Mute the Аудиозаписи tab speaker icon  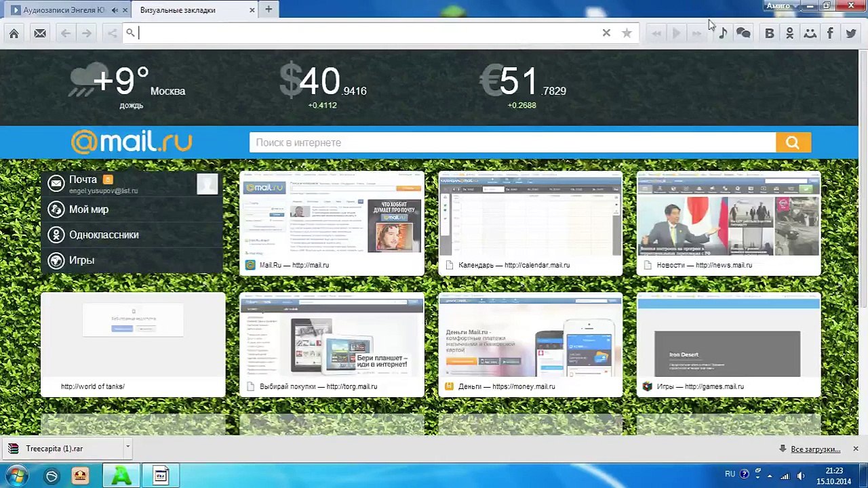[115, 10]
